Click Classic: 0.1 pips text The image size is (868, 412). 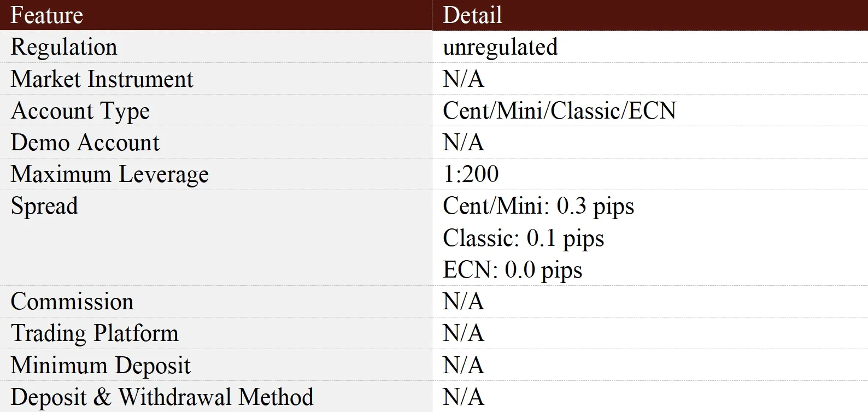[524, 238]
